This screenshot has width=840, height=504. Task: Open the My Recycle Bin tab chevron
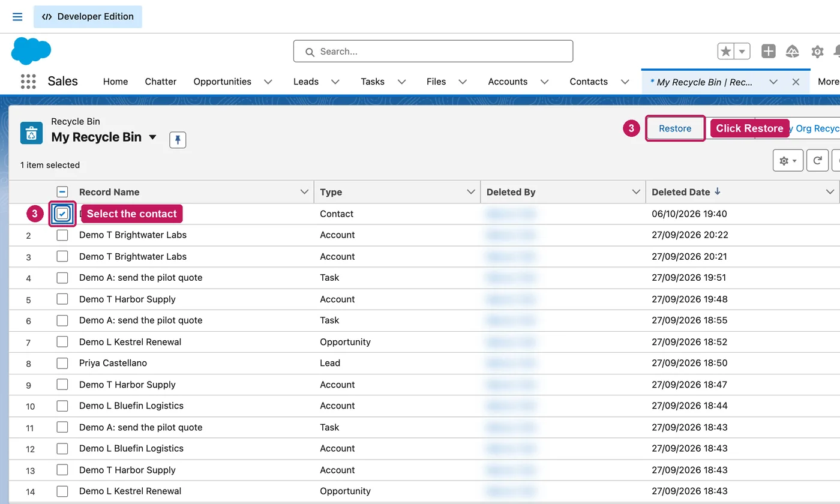click(x=773, y=82)
